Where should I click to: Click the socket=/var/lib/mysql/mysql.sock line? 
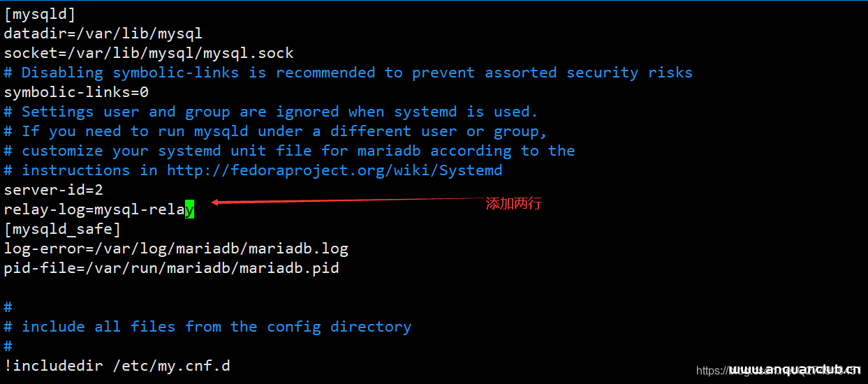pos(149,53)
